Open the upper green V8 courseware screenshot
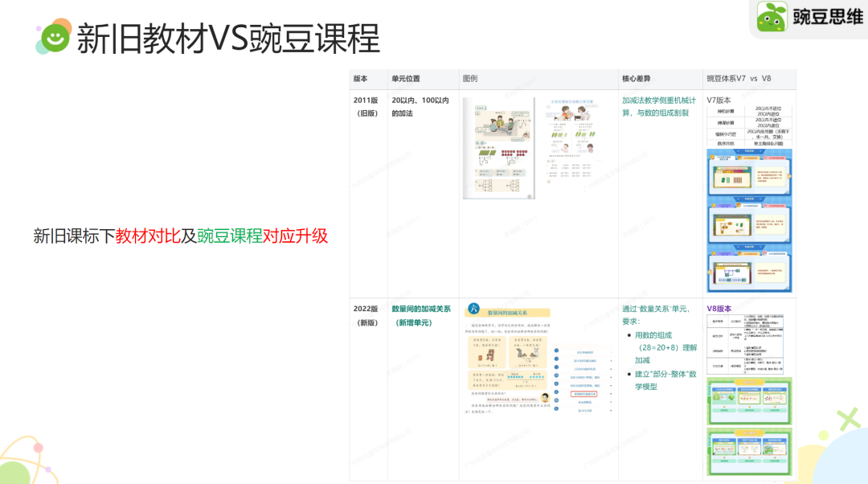This screenshot has height=484, width=868. point(750,401)
